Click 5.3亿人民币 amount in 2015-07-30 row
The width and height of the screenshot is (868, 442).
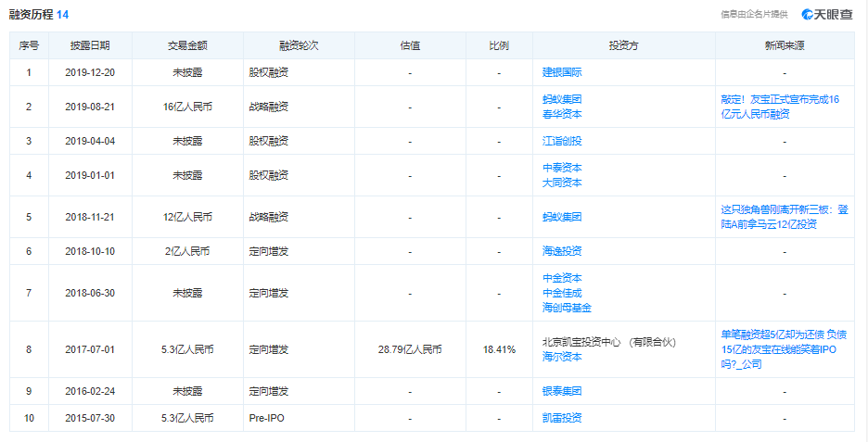187,418
